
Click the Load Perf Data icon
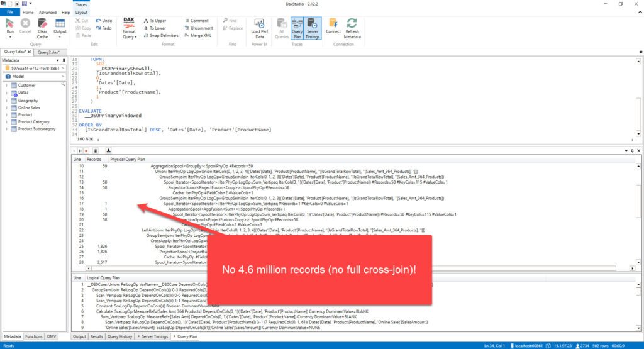(259, 28)
